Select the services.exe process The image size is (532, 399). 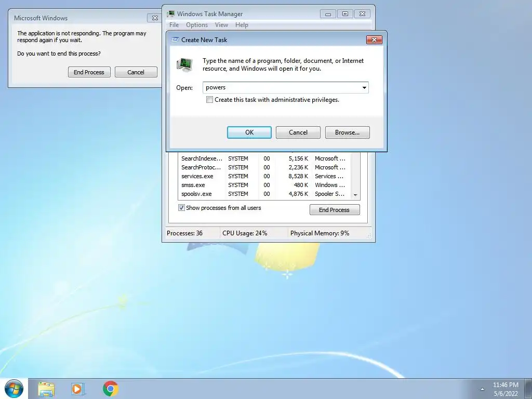point(264,176)
